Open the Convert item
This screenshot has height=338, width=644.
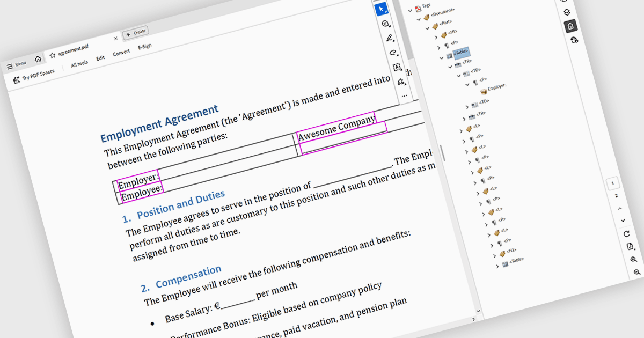point(121,53)
